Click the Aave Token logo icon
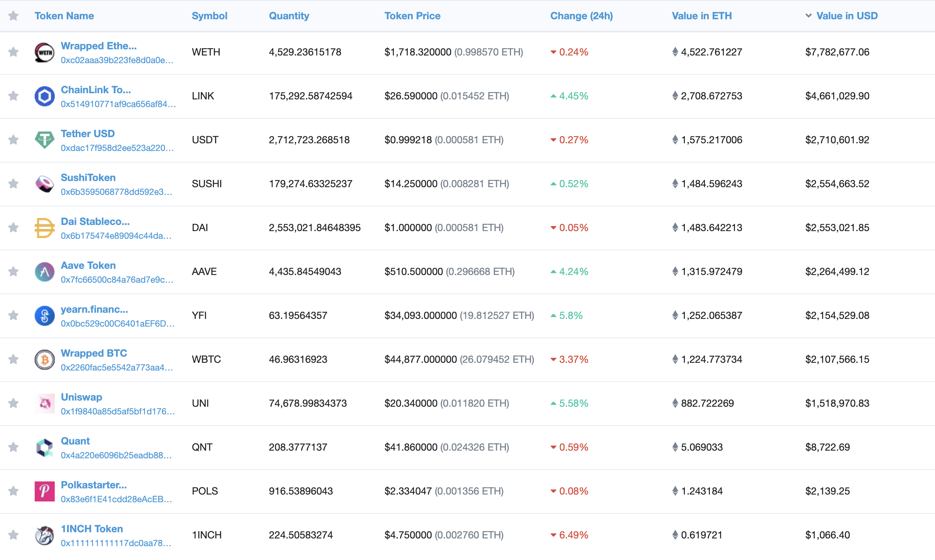This screenshot has height=560, width=935. [x=44, y=272]
